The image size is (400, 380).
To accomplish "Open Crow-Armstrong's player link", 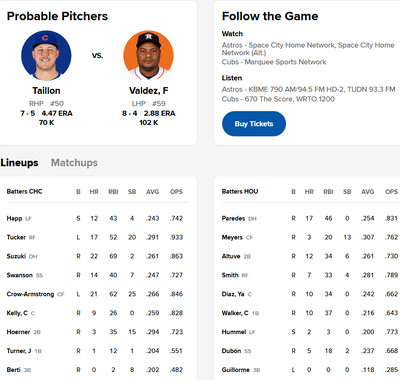I will pos(30,294).
